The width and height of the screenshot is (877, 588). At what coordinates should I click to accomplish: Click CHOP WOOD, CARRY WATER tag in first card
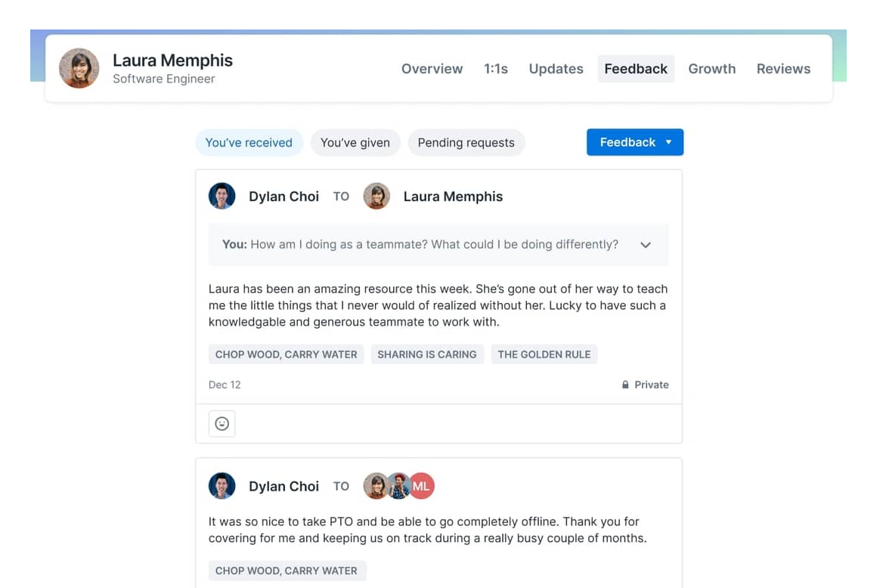[x=286, y=354]
